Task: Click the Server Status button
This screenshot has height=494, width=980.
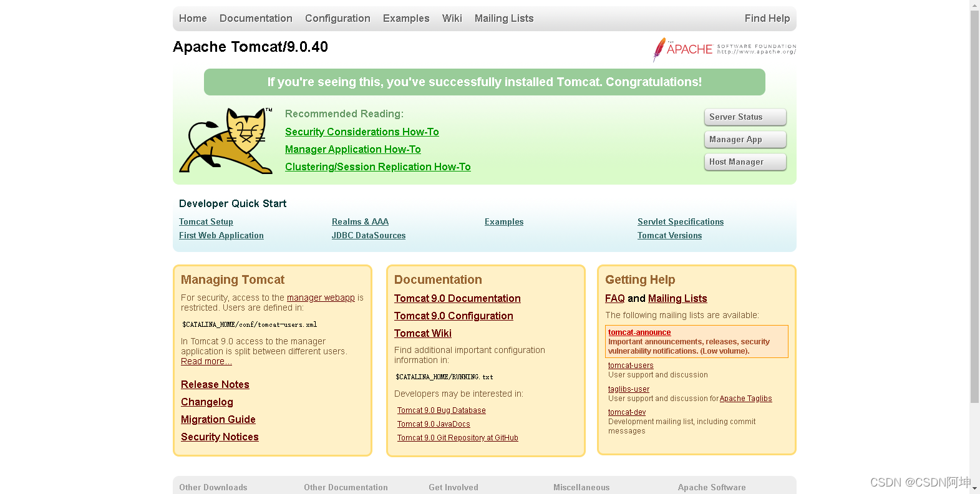Action: [745, 117]
